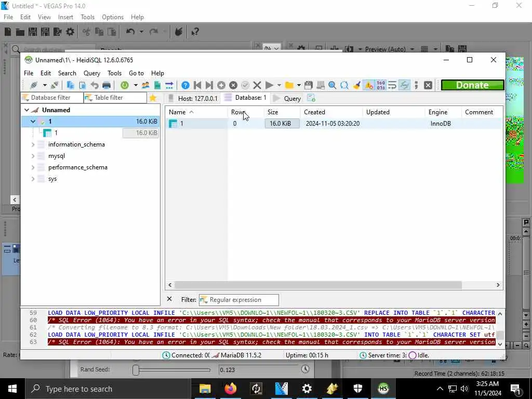Switch to the Host: 127.0.0.1 tab

[x=193, y=98]
